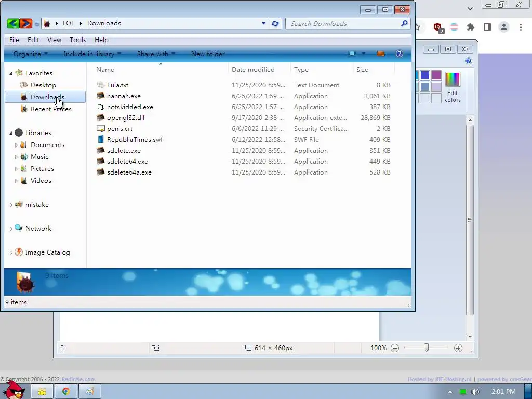Expand the Image Catalog node
Screen dimensions: 532x399
(x=11, y=253)
